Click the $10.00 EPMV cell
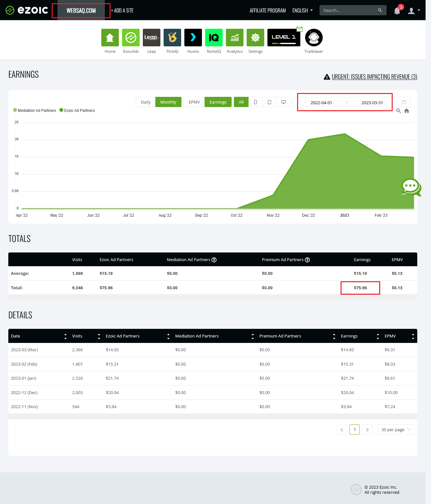This screenshot has width=431, height=504. 391,392
